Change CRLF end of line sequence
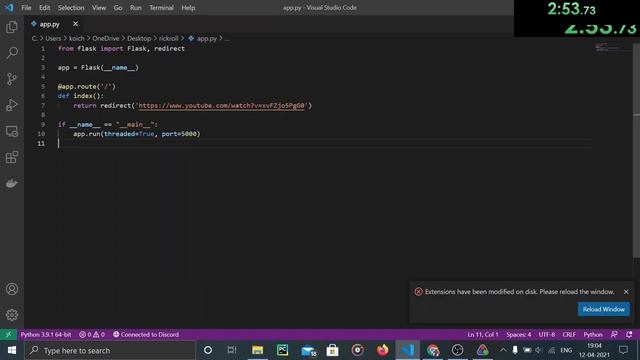The height and width of the screenshot is (360, 640). [569, 334]
